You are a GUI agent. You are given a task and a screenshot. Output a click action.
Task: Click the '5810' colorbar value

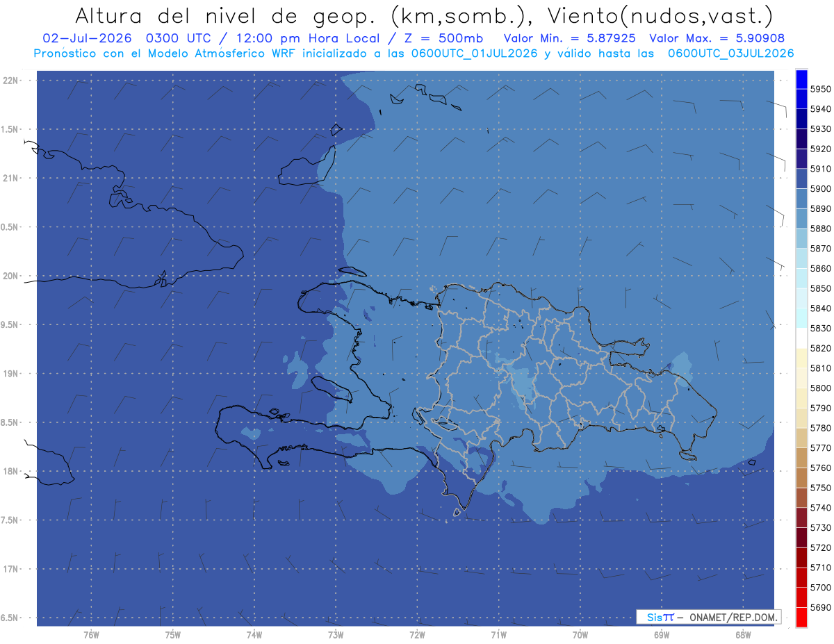(821, 368)
